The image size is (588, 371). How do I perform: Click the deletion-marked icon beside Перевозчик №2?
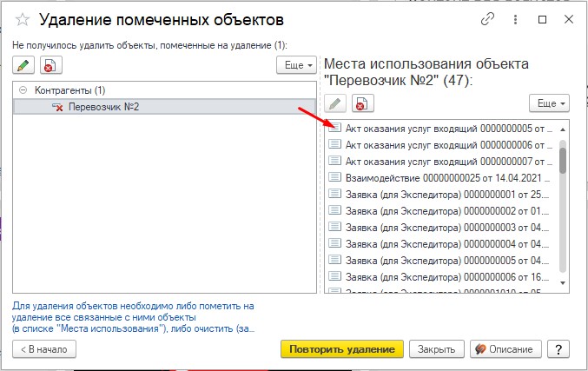pos(57,107)
